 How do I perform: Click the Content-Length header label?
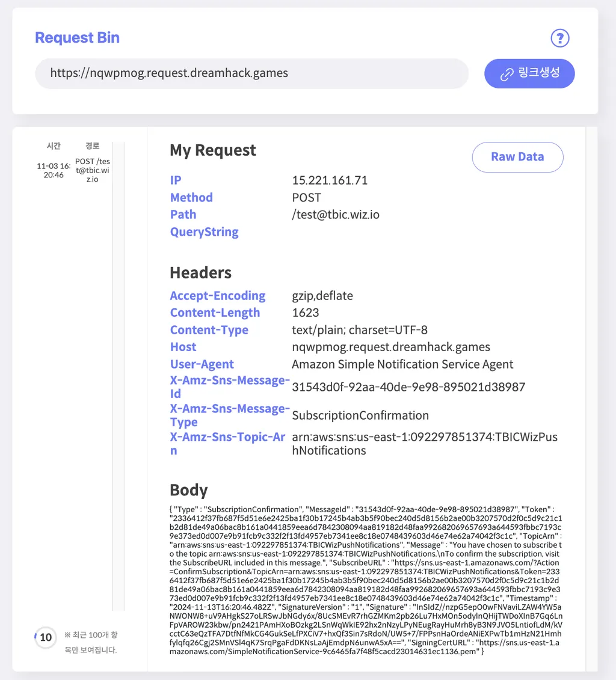[215, 313]
